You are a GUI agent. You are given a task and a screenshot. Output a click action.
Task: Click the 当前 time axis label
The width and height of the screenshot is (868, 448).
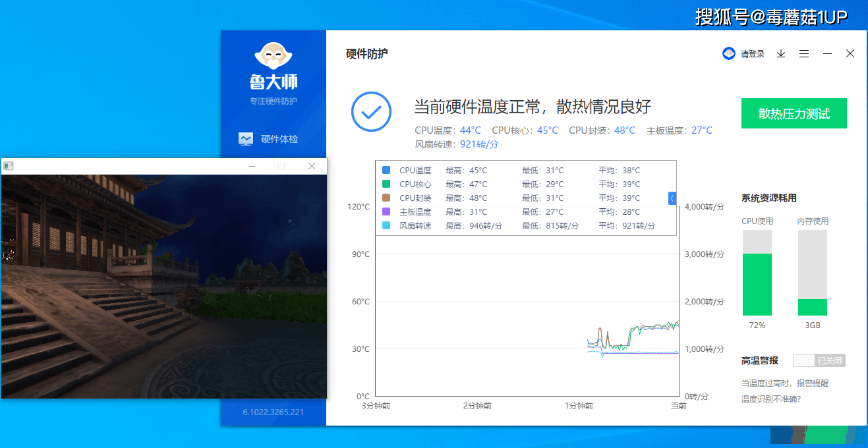(x=679, y=406)
